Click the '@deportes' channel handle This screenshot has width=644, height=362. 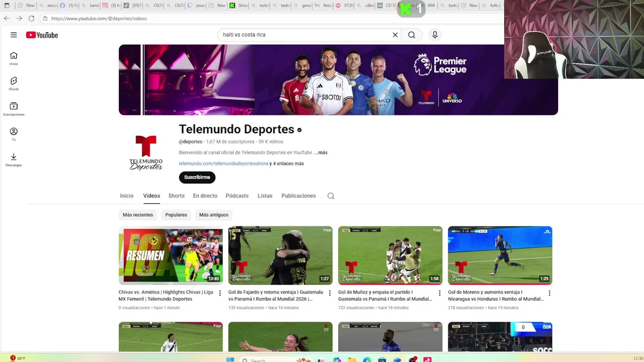coord(190,142)
